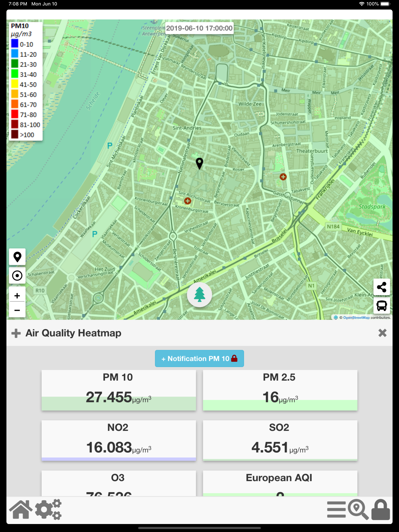
Task: Tap the green tree button
Action: 199,295
